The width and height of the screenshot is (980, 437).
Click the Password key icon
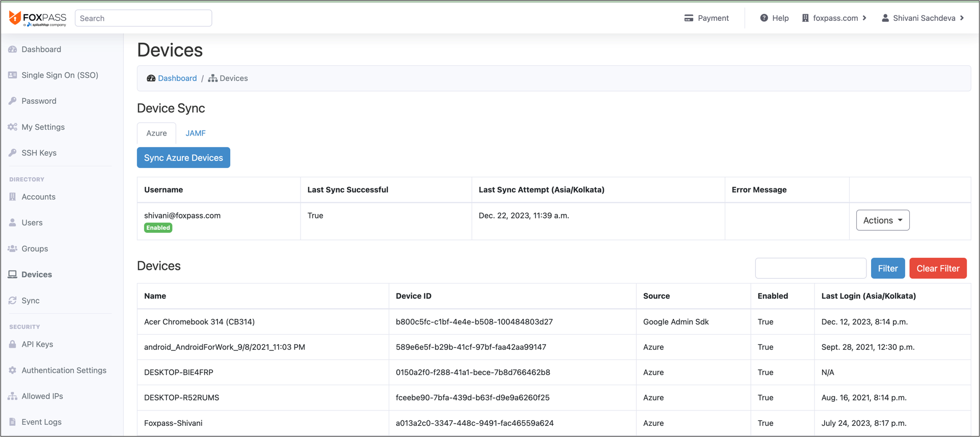(x=13, y=101)
